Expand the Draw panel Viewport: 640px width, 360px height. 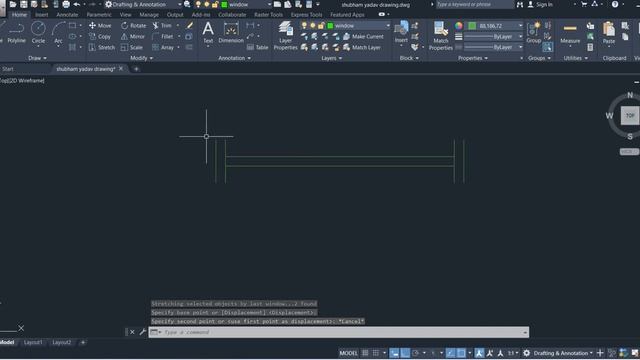(37, 58)
